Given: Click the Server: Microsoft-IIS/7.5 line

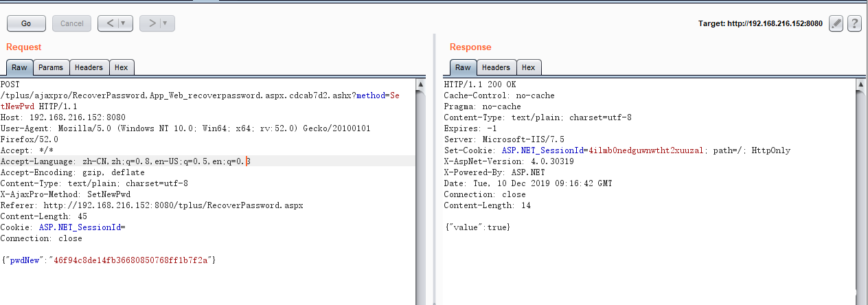Looking at the screenshot, I should (504, 139).
